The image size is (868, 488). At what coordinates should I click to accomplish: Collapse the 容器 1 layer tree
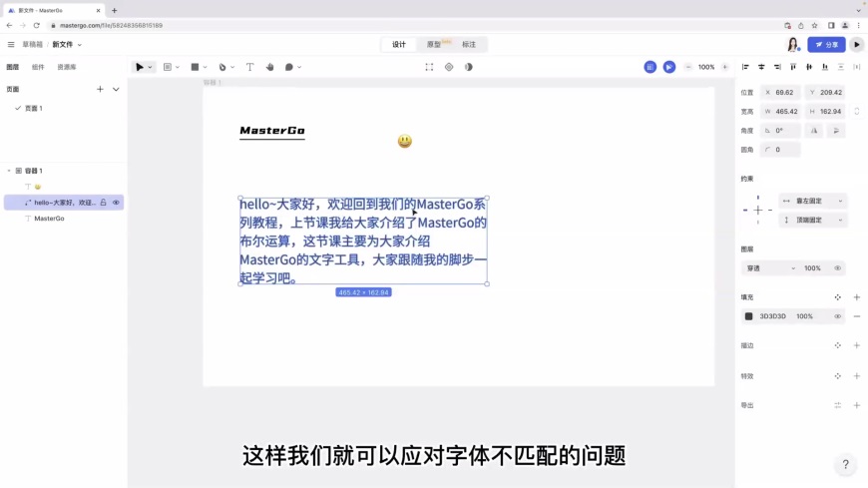(9, 171)
